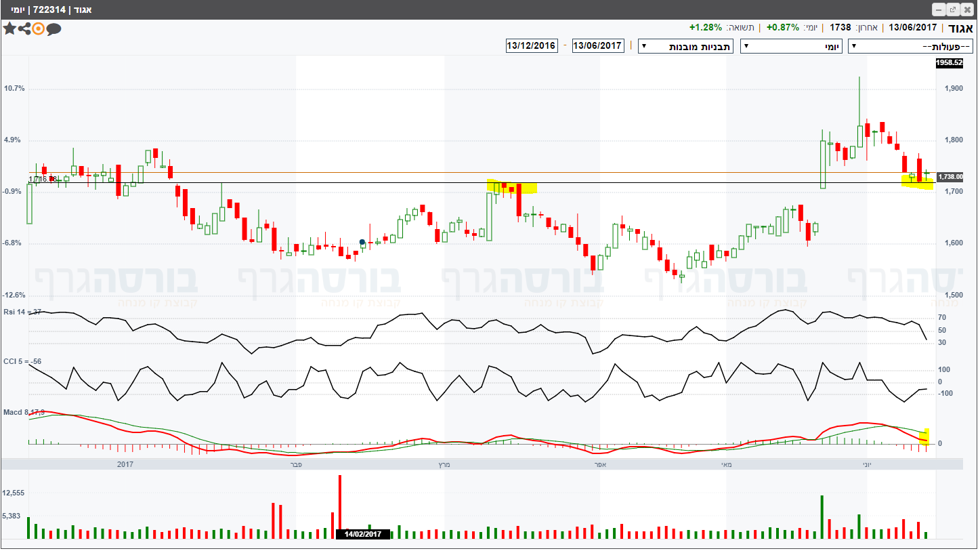This screenshot has width=980, height=551.
Task: Click the 2017 label on time axis
Action: click(x=125, y=464)
